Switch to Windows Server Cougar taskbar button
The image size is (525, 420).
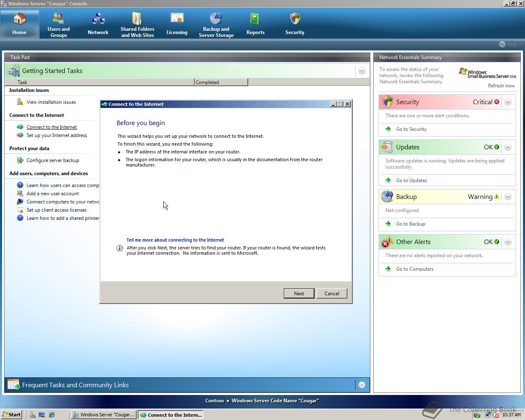click(103, 415)
